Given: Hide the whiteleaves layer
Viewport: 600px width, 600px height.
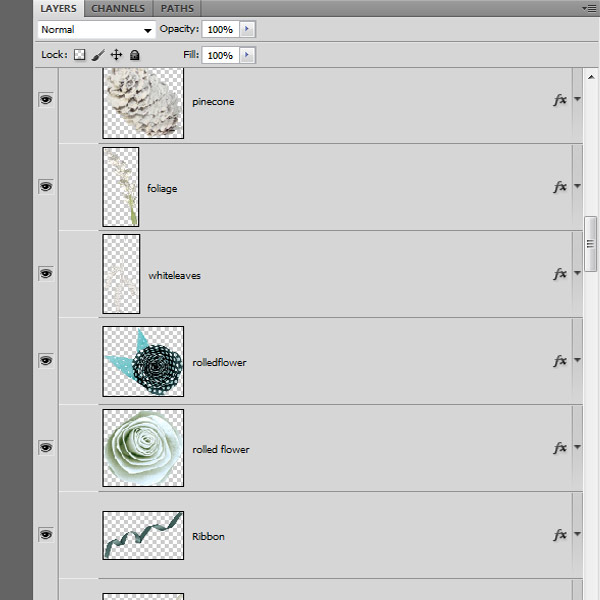Looking at the screenshot, I should tap(46, 274).
